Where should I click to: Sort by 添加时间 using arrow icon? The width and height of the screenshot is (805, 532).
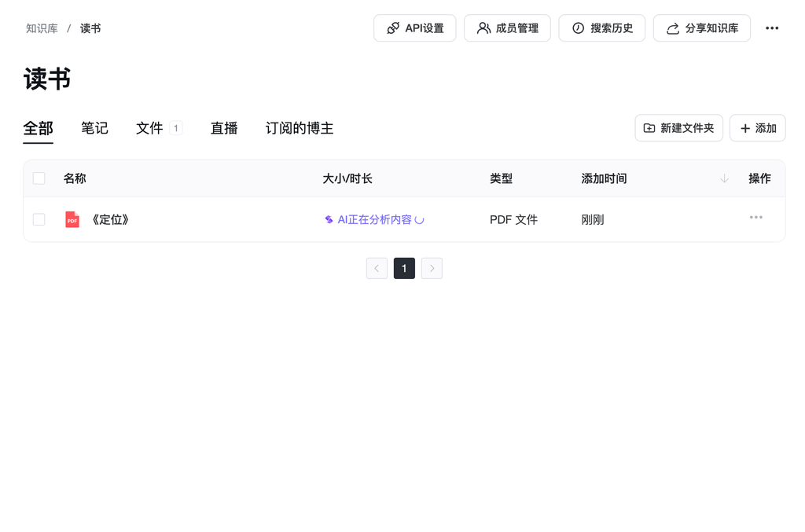click(x=724, y=178)
